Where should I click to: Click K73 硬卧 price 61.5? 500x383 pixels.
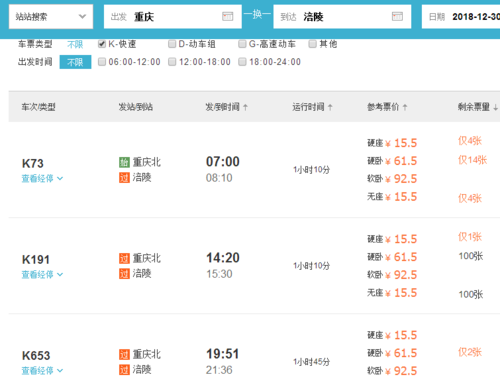[405, 161]
